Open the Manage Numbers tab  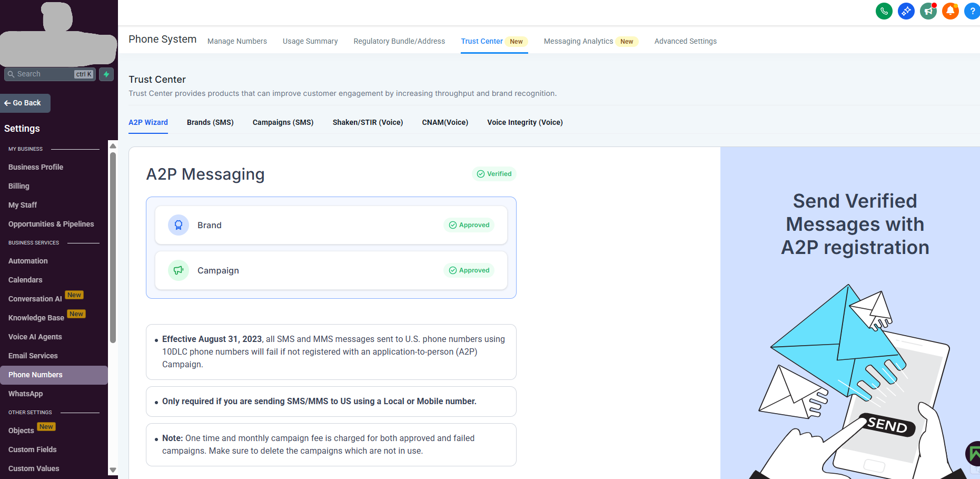click(237, 41)
